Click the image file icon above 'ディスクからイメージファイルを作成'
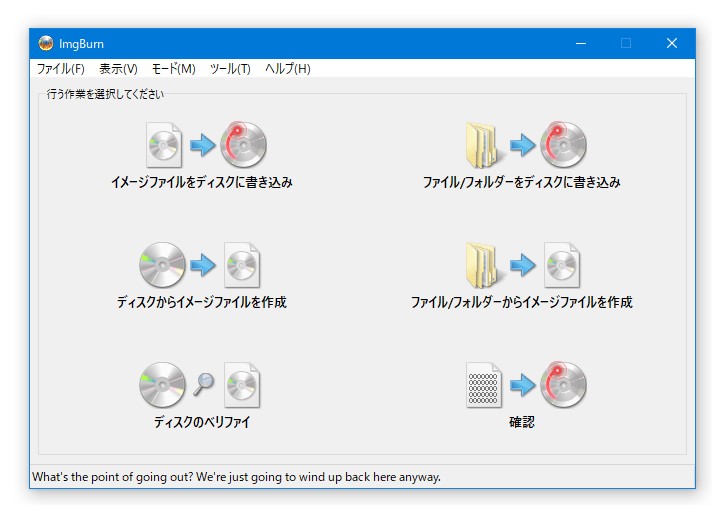The image size is (713, 511). (242, 265)
